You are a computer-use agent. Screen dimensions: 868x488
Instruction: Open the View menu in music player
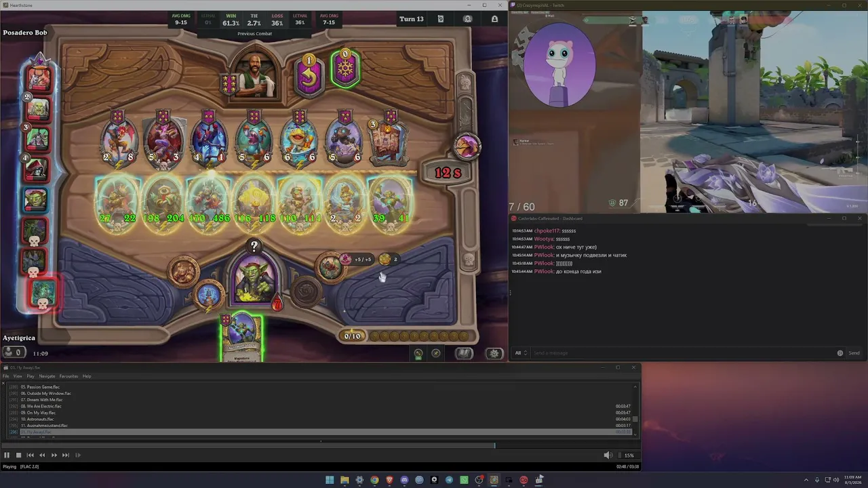click(x=18, y=376)
